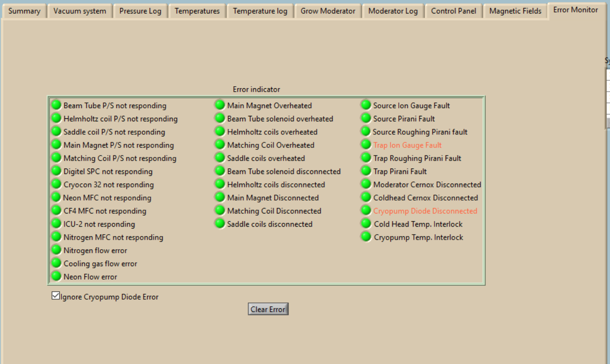Click the Main Magnet Overheated label

pos(269,105)
